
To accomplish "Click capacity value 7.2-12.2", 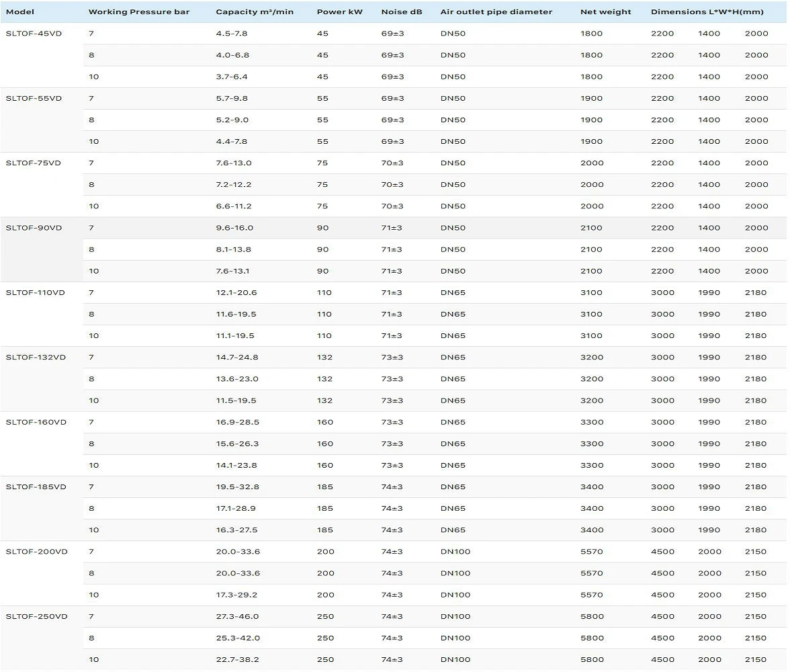I will (x=234, y=185).
